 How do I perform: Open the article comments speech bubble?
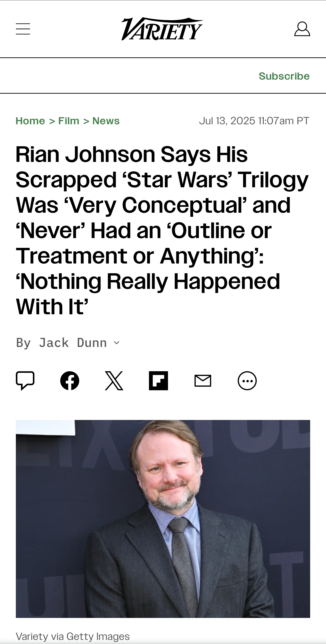25,381
